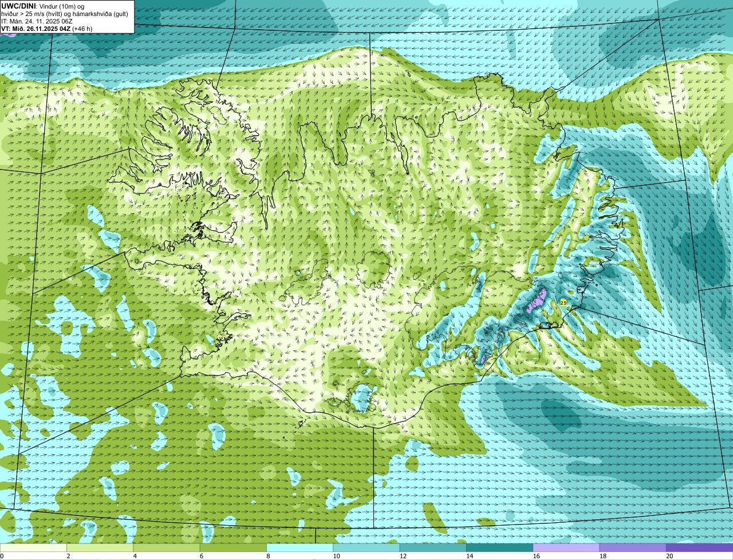Select the light cyan swatch between 8 and 10
Viewport: 733px width, 560px height.
tap(299, 547)
